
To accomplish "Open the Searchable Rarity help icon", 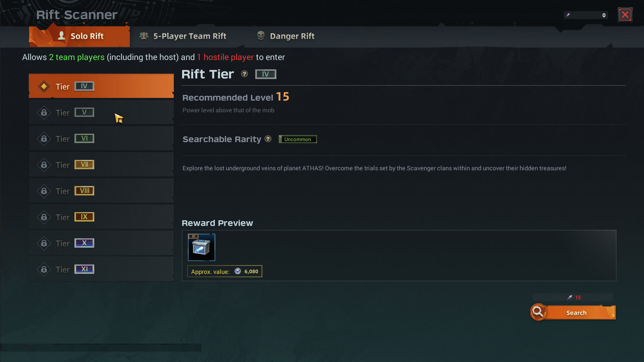I will click(268, 139).
